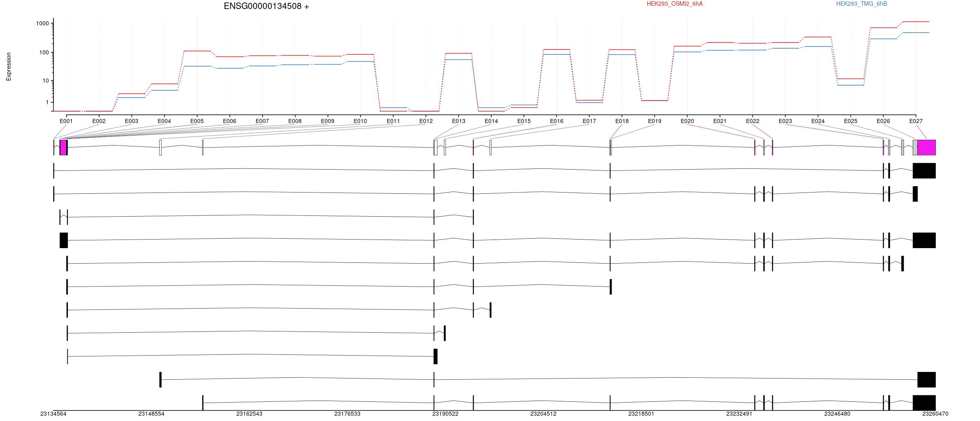Click genomic coordinate 23162543
This screenshot has height=421, width=980.
(x=249, y=414)
